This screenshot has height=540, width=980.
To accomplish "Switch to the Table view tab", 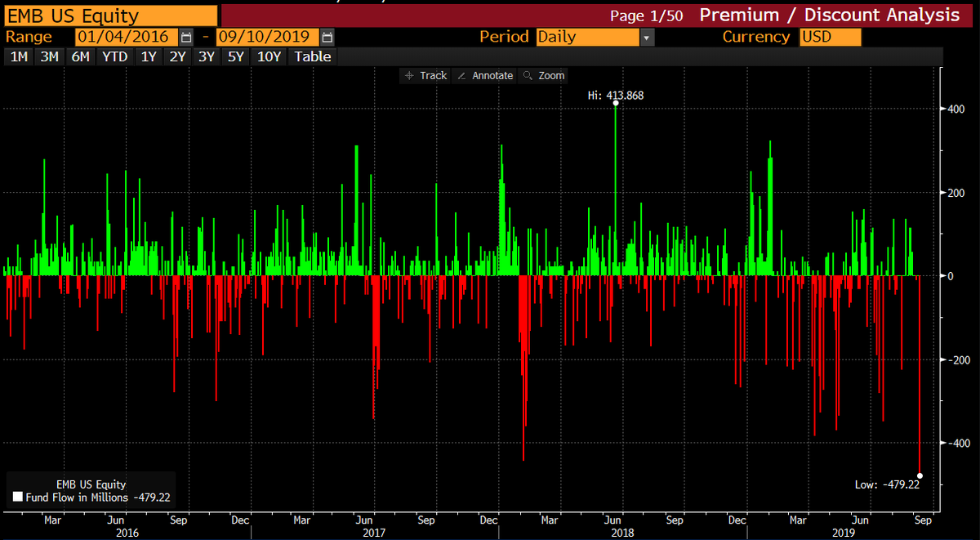I will click(x=313, y=56).
